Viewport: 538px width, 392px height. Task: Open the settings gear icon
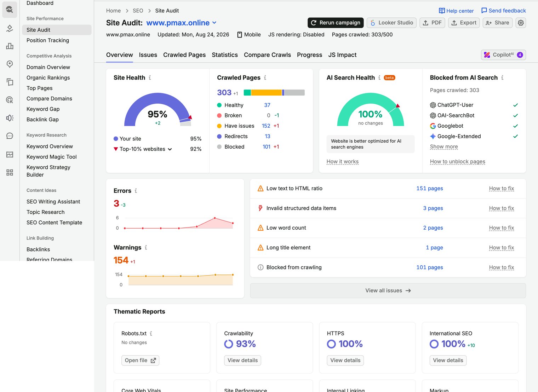[x=521, y=23]
